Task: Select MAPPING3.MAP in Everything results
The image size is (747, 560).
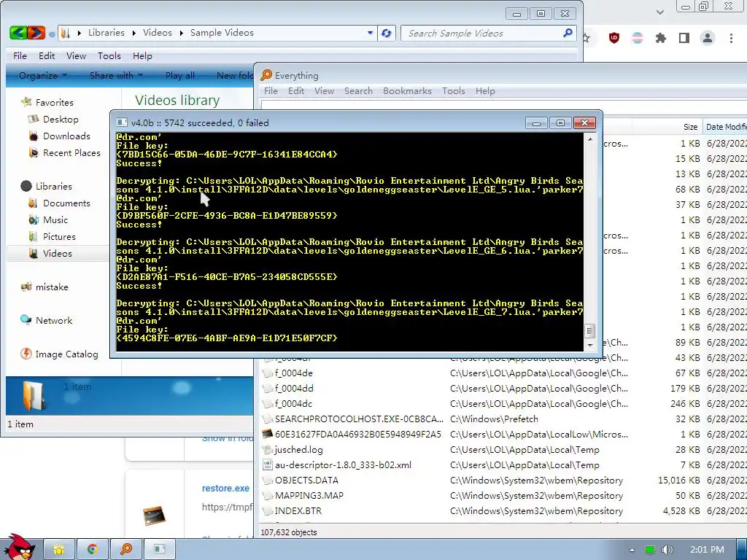Action: pyautogui.click(x=309, y=495)
